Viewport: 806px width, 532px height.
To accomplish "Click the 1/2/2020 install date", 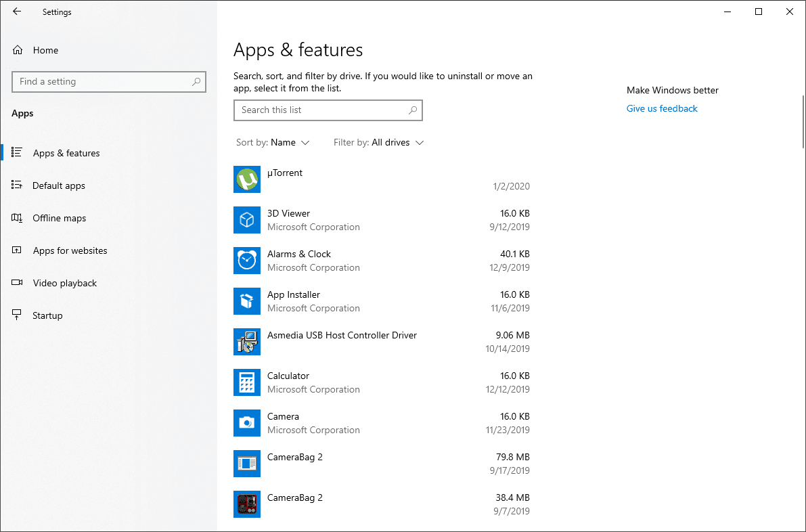I will pyautogui.click(x=511, y=186).
